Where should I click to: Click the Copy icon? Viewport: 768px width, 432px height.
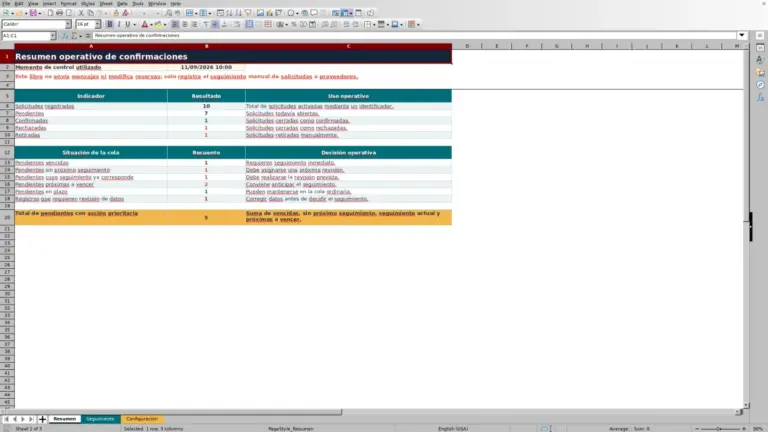90,13
